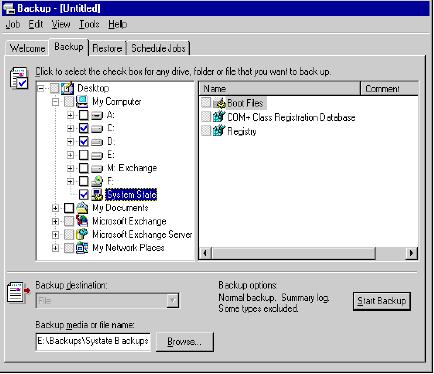Check the M: Exchange drive checkbox

pyautogui.click(x=83, y=168)
